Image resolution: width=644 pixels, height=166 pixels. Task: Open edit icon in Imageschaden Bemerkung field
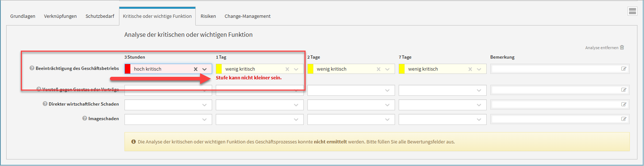coord(624,119)
